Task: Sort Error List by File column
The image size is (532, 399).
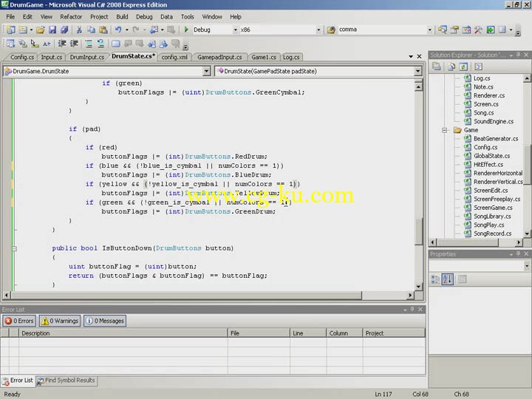Action: click(259, 333)
